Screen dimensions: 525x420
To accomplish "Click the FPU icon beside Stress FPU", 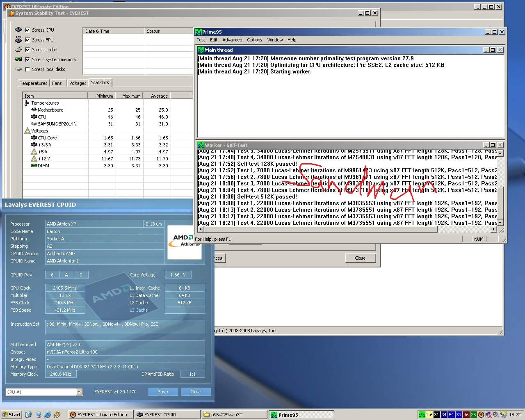I will point(18,40).
